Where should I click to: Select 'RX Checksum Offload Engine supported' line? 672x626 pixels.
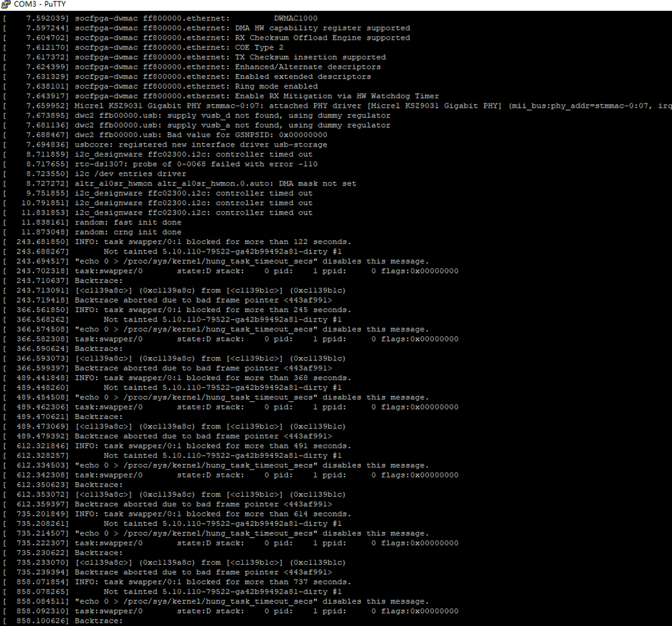click(207, 38)
